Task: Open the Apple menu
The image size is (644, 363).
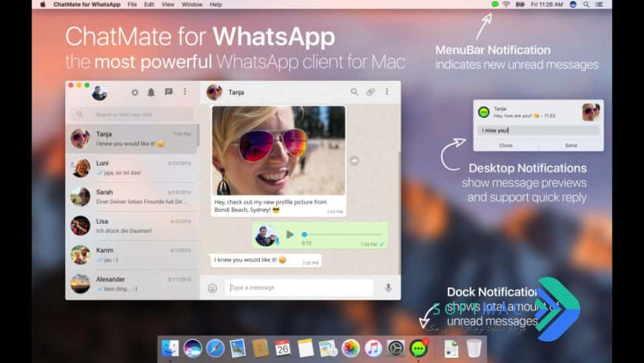Action: (x=43, y=5)
